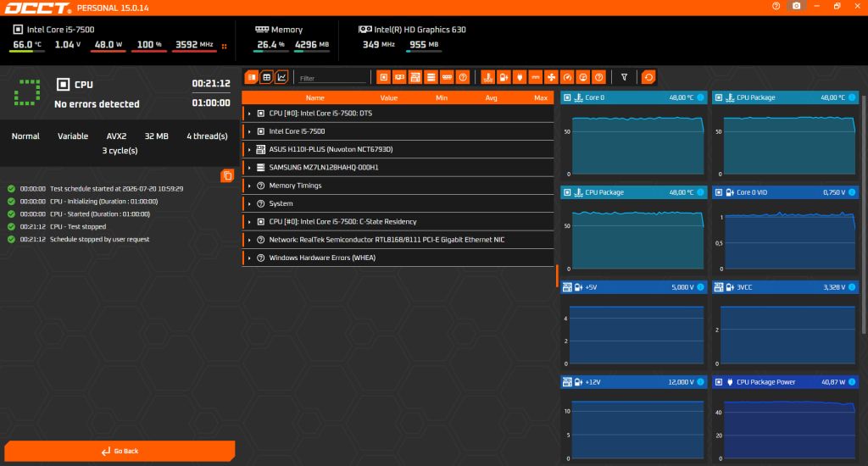The width and height of the screenshot is (868, 466).
Task: Open the help icon in title bar
Action: coord(776,6)
